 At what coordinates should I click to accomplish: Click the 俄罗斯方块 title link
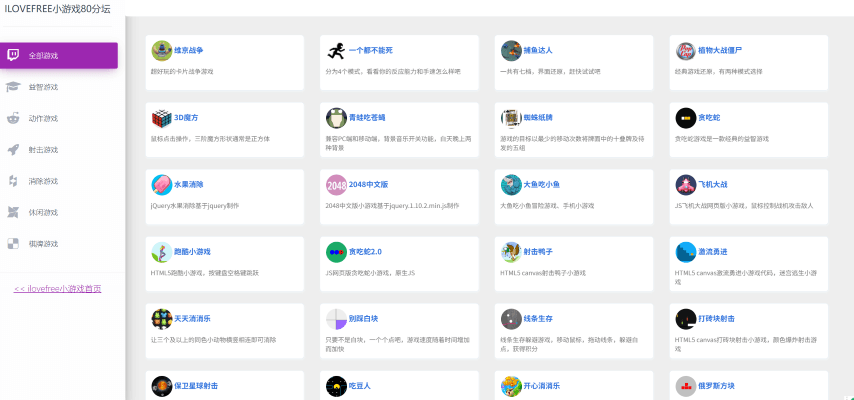[717, 386]
